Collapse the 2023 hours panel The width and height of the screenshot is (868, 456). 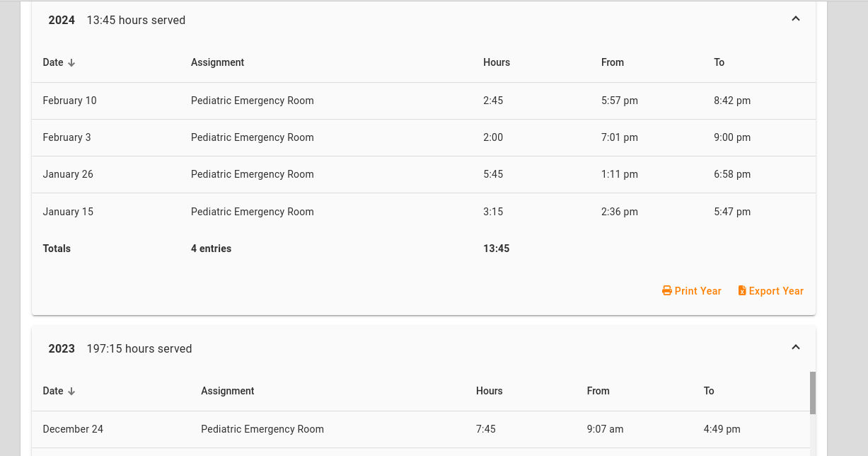point(795,348)
